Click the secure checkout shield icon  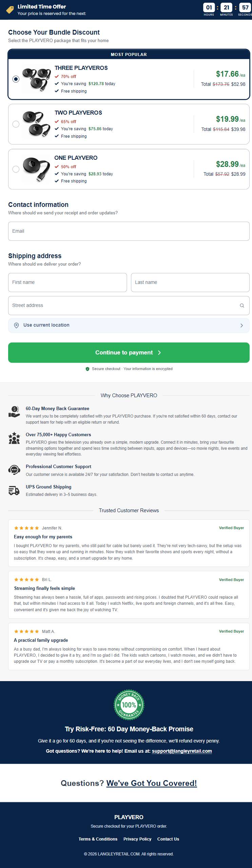[x=88, y=369]
